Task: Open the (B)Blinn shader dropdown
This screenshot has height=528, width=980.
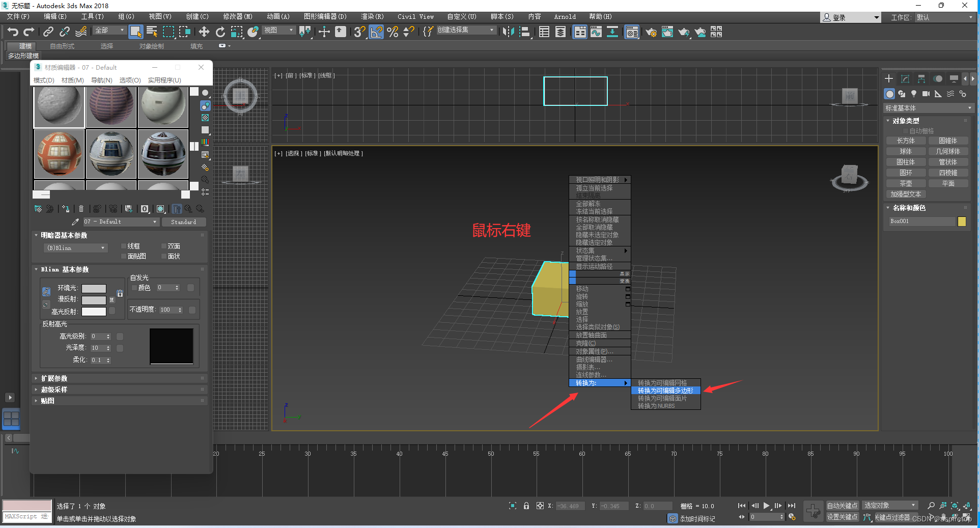Action: [x=75, y=247]
